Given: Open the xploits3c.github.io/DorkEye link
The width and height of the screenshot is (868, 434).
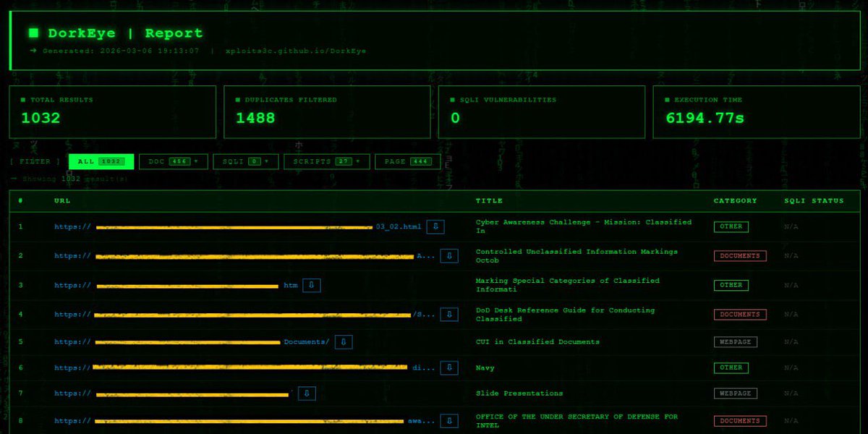Looking at the screenshot, I should [x=296, y=51].
